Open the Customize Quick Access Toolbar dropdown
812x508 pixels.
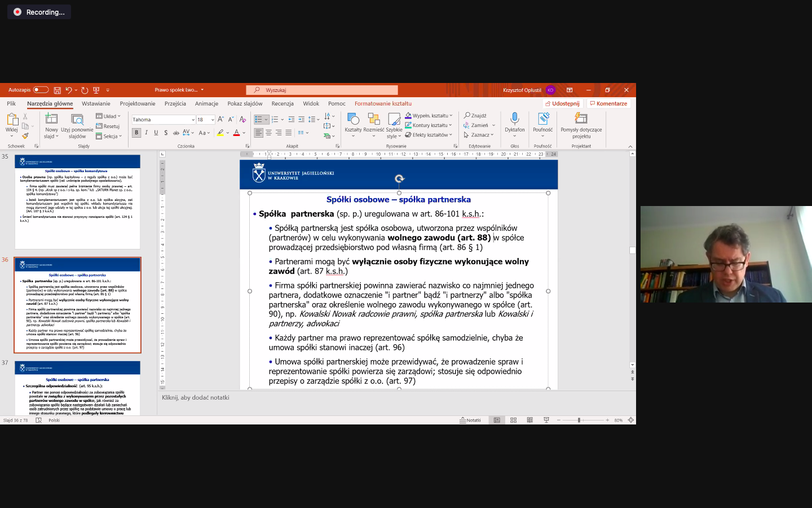click(108, 90)
